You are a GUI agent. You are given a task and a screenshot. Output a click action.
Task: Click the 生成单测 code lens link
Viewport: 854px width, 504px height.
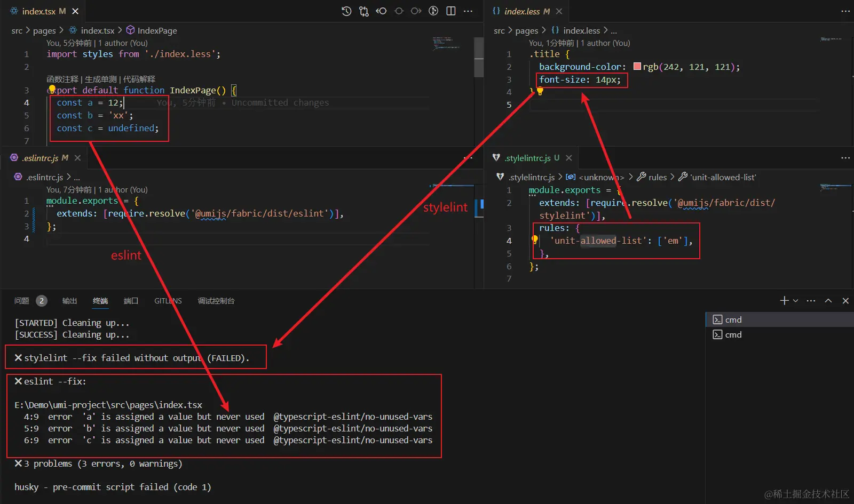pos(101,79)
